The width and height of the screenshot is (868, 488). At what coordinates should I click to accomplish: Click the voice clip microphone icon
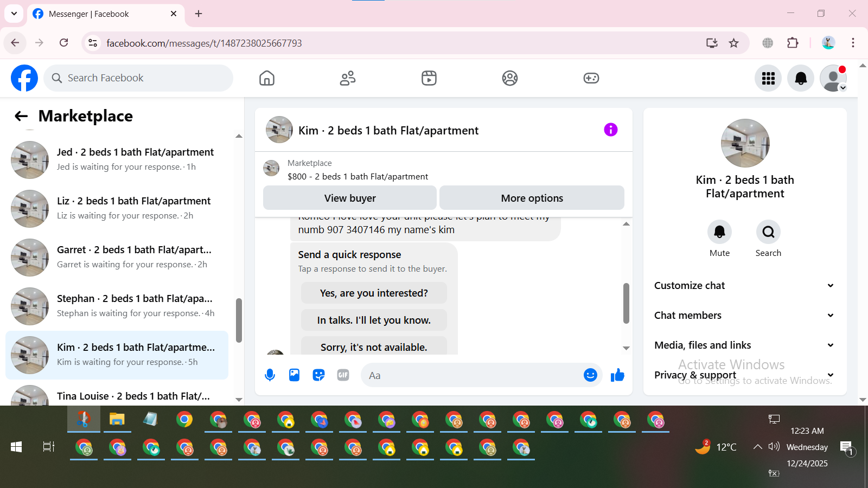click(270, 375)
